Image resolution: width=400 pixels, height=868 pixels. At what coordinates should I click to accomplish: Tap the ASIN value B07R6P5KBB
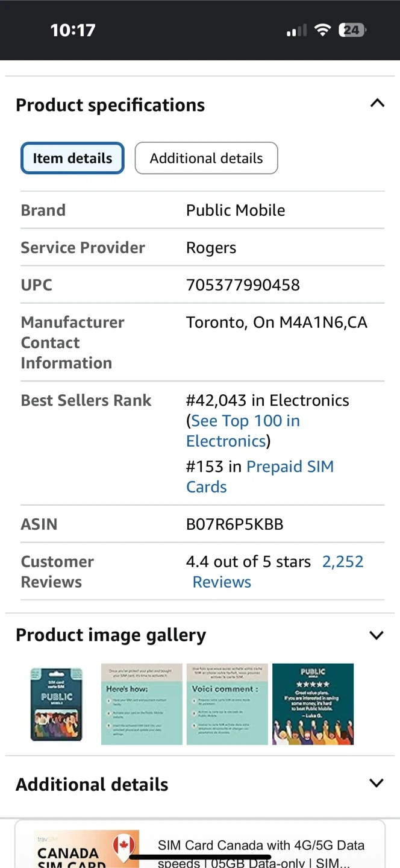tap(234, 524)
